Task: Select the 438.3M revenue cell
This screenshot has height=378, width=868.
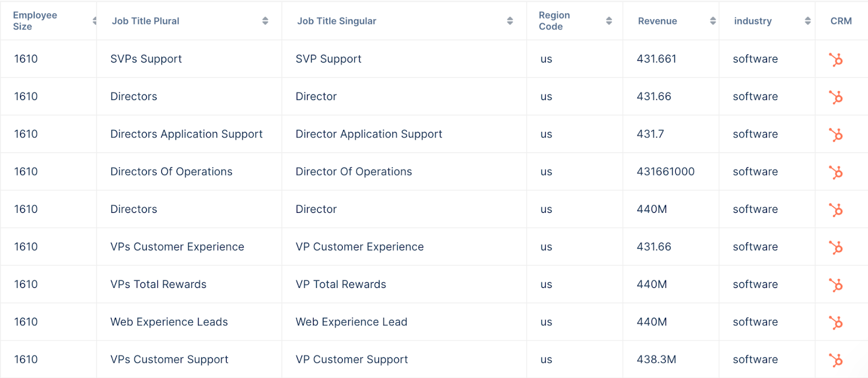Action: pyautogui.click(x=656, y=359)
